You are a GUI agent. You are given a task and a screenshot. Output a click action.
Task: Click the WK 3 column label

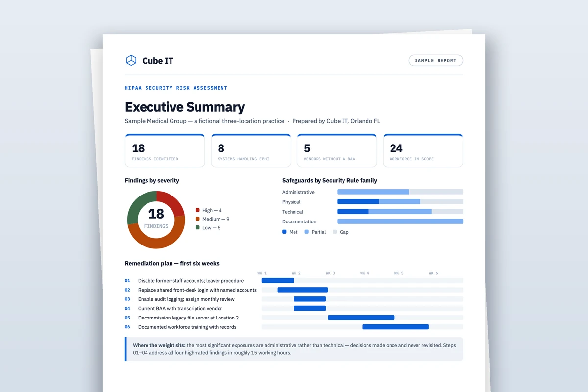331,273
